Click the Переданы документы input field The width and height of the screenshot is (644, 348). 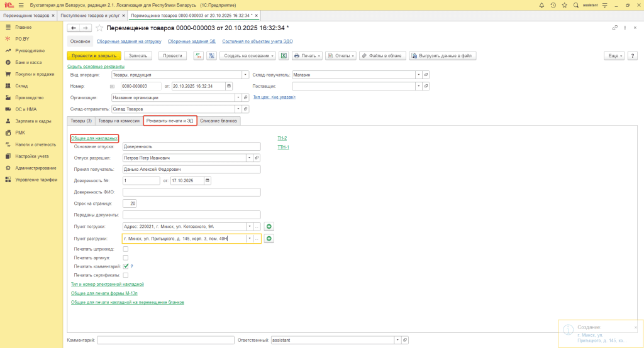[191, 215]
